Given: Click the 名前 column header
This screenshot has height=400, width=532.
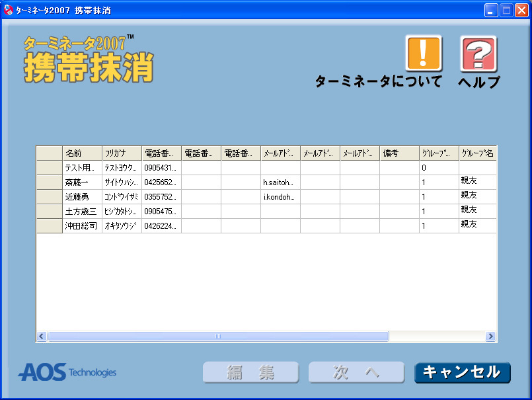Looking at the screenshot, I should pyautogui.click(x=82, y=153).
